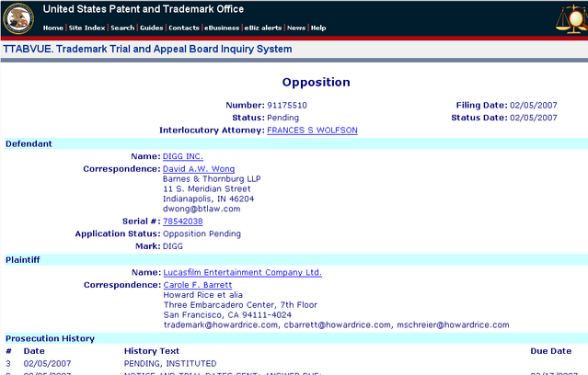
Task: Open the Guides navigation item
Action: (152, 28)
